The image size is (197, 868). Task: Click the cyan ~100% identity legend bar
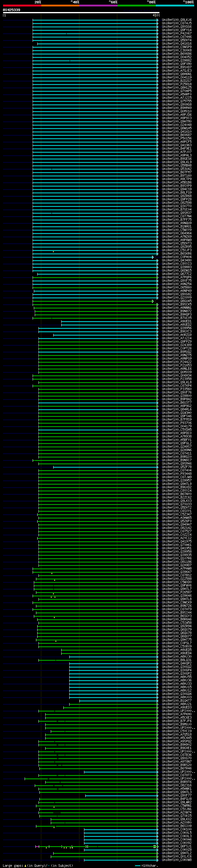pos(175,6)
